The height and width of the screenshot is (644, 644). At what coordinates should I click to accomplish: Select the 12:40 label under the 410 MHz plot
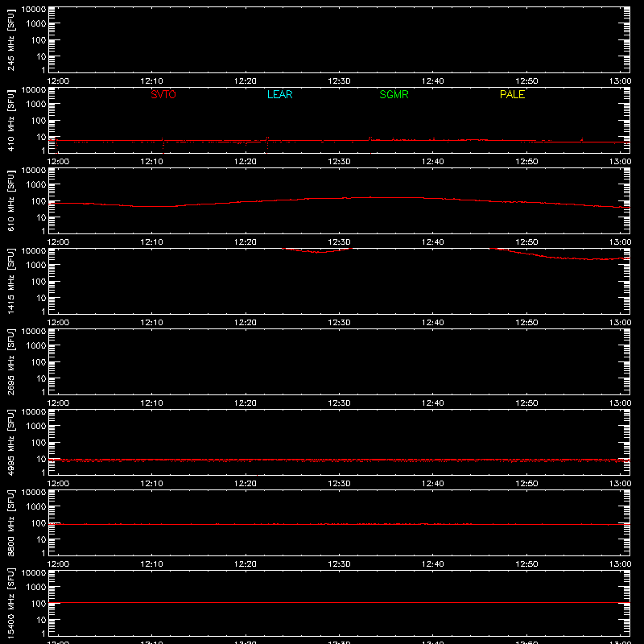coord(432,162)
